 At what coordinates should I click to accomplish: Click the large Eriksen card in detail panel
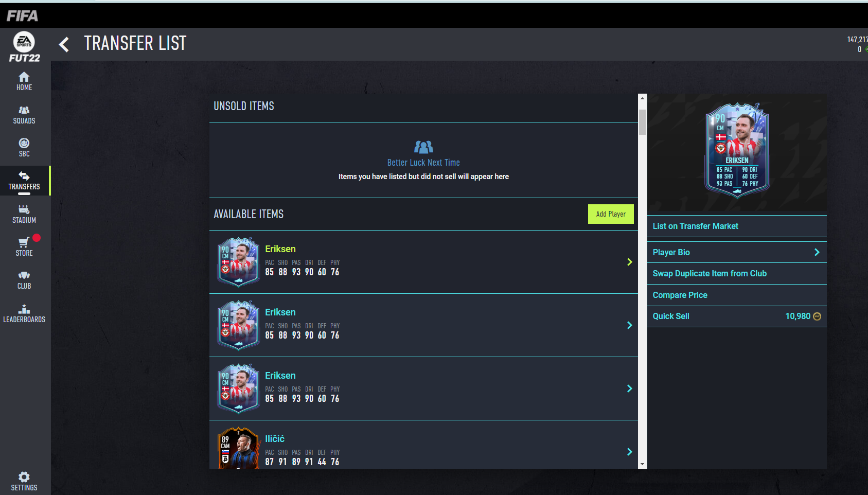tap(737, 150)
